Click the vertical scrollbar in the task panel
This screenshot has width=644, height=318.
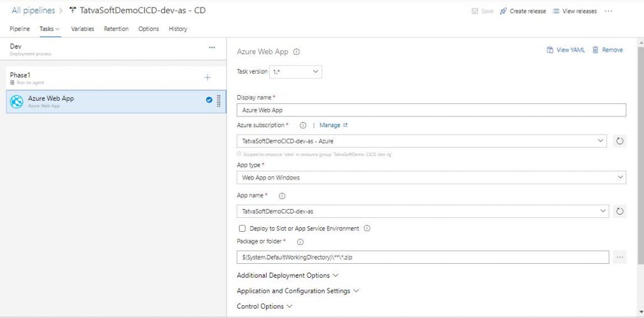coord(641,156)
